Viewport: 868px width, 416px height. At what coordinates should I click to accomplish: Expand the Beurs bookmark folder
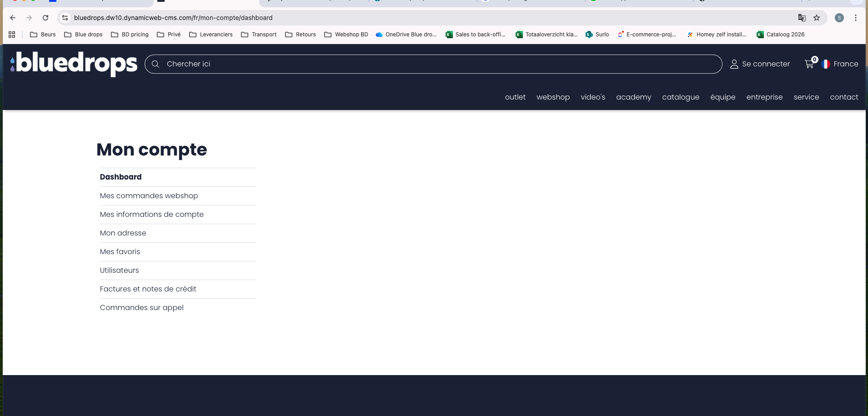coord(43,35)
